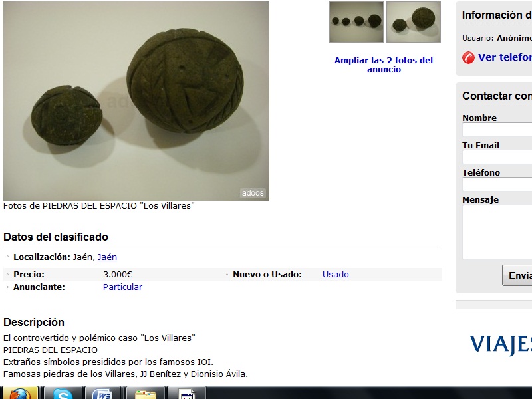The image size is (532, 399).
Task: Click 'Ampliar las 2 fotos del anuncio'
Action: [384, 65]
